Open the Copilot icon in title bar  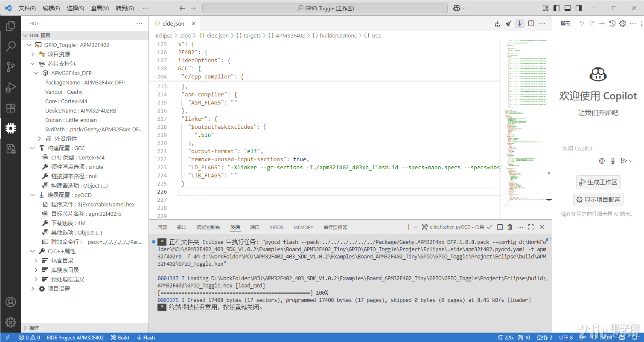pos(456,8)
